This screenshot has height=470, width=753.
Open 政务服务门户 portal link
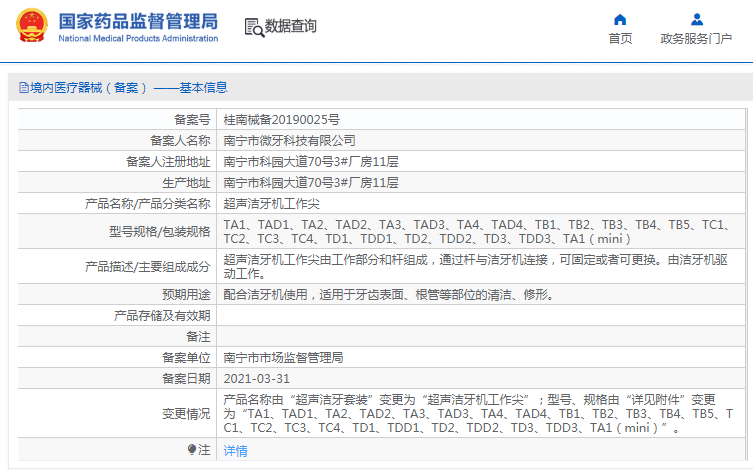point(696,38)
